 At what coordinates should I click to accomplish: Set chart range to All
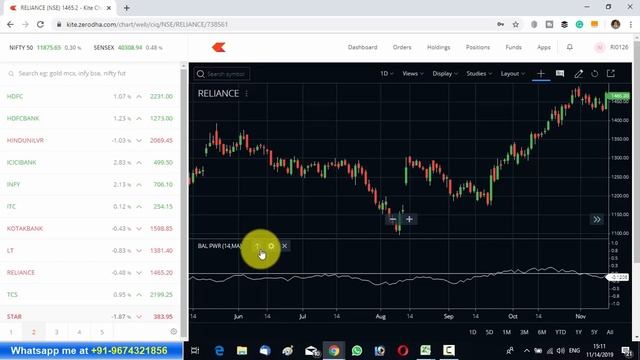point(610,332)
